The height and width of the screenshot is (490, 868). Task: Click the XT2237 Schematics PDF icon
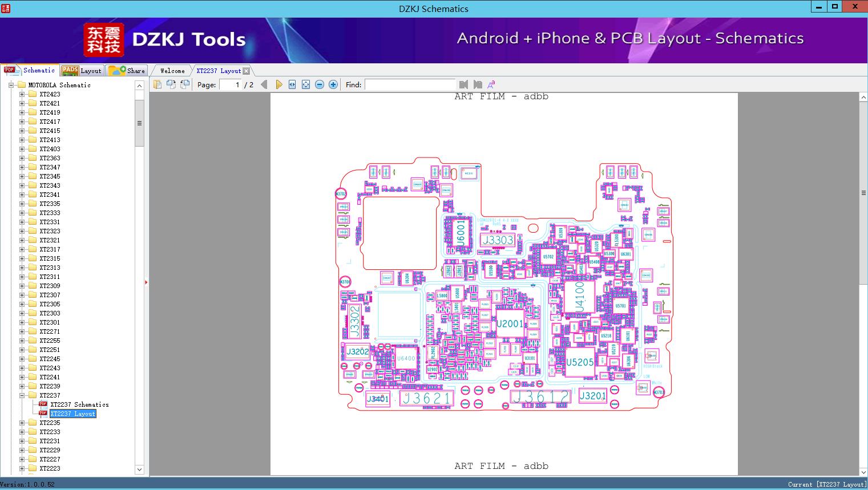(x=43, y=404)
